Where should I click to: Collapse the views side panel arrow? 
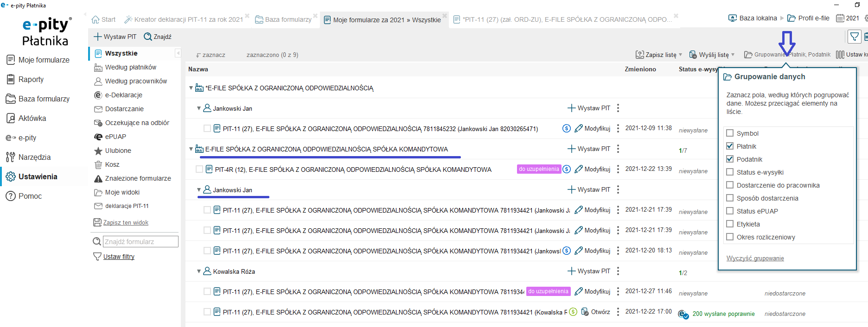pos(178,53)
